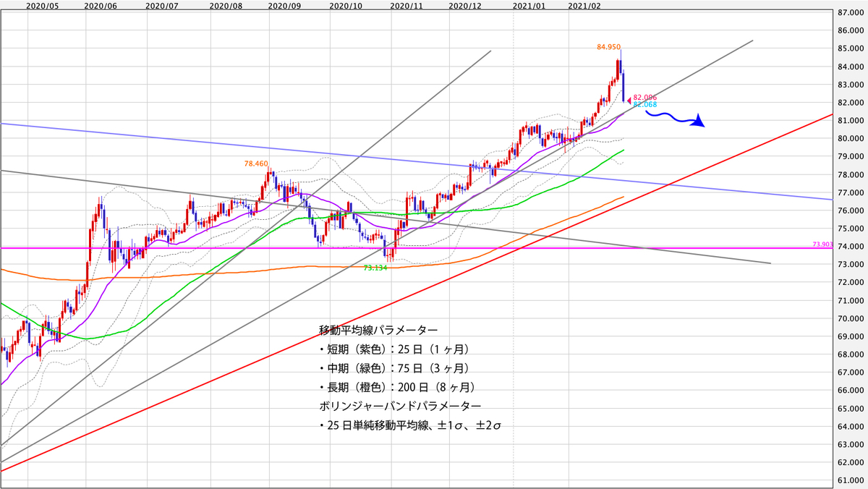Click the 2021/01 date axis label
This screenshot has height=489, width=868.
pyautogui.click(x=529, y=5)
